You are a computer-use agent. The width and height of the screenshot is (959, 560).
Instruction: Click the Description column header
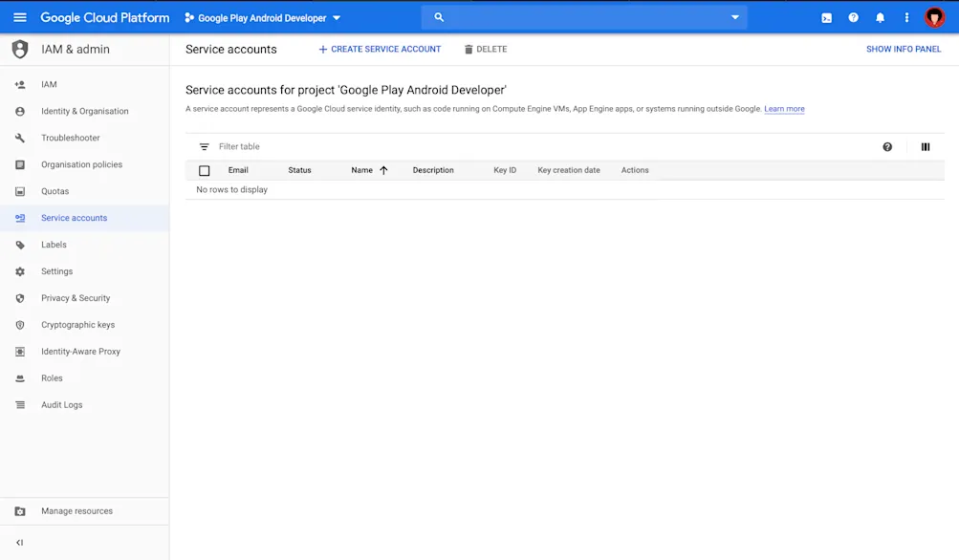pos(433,170)
